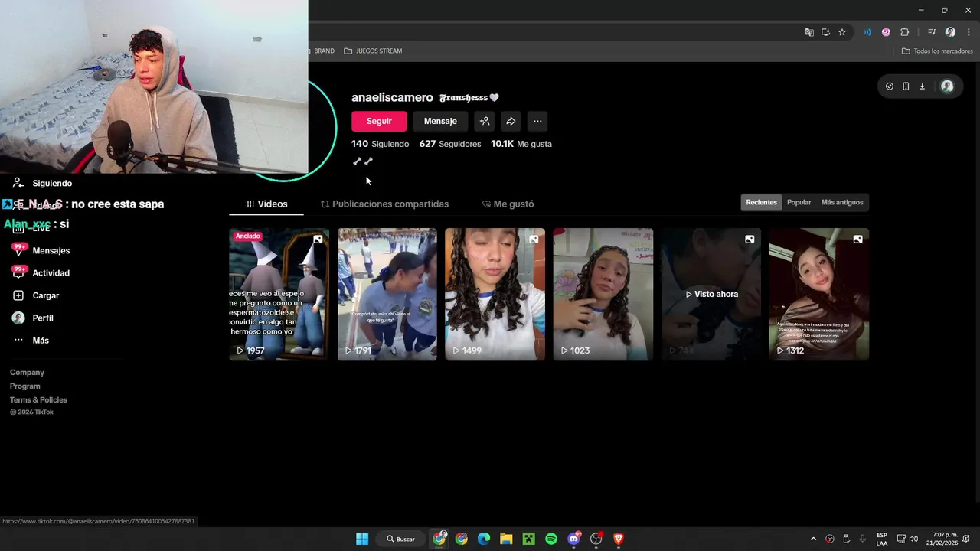This screenshot has width=980, height=551.
Task: Click the Perfil avatar icon in sidebar
Action: point(18,318)
